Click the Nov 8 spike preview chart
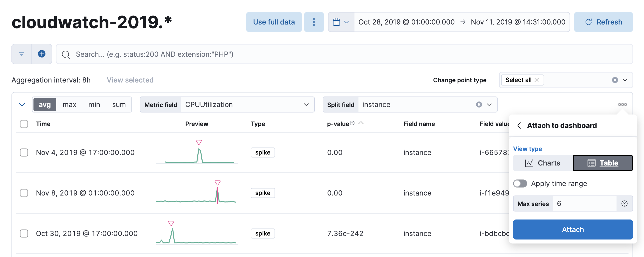The width and height of the screenshot is (644, 257). point(197,193)
